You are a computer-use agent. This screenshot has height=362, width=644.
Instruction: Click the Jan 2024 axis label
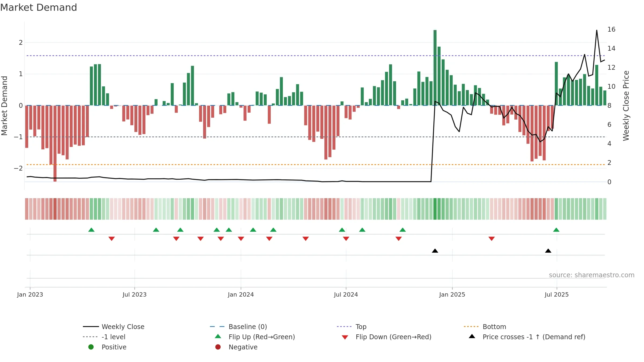click(241, 295)
